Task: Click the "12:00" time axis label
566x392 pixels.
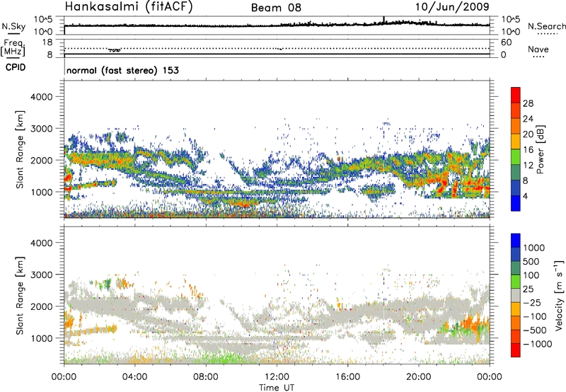Action: click(x=277, y=377)
